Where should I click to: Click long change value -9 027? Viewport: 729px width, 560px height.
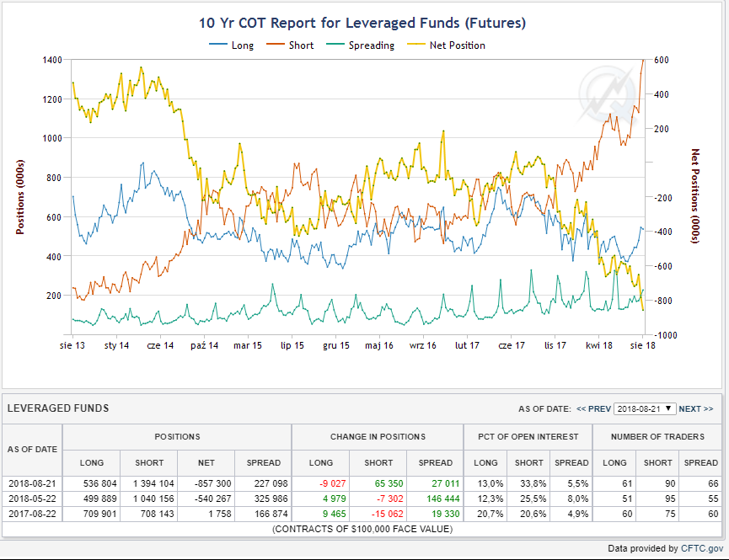[332, 483]
